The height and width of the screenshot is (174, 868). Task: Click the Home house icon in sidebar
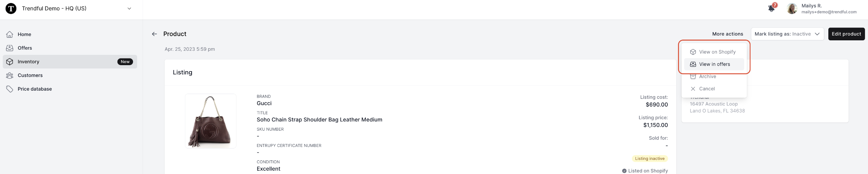(x=10, y=34)
